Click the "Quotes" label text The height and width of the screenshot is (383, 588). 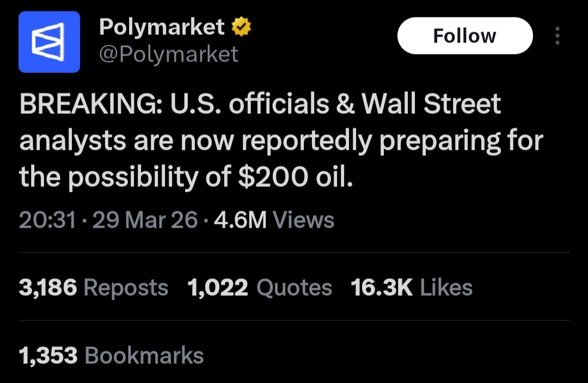pyautogui.click(x=294, y=288)
